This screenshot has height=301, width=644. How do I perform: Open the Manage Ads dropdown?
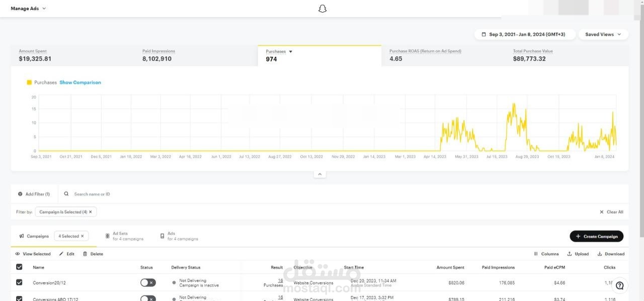coord(28,9)
